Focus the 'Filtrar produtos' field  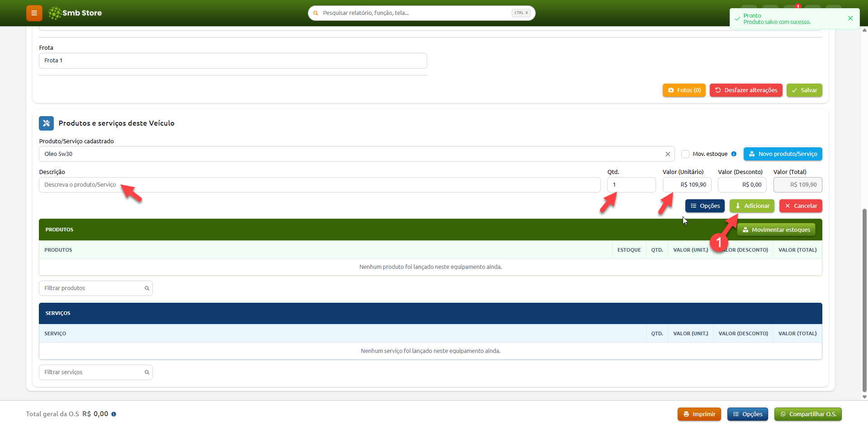(96, 288)
